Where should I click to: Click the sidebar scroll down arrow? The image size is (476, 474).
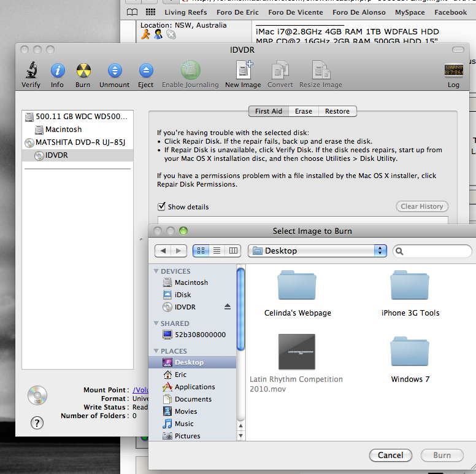pyautogui.click(x=240, y=435)
